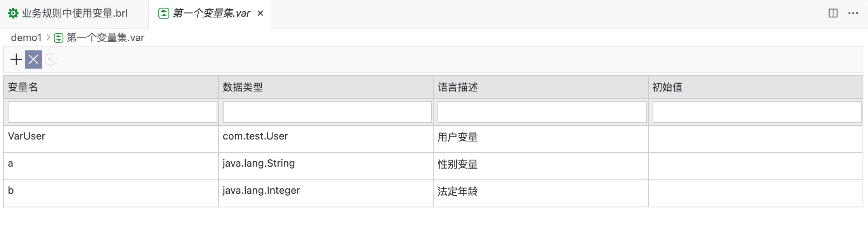Click the add variable plus icon
This screenshot has width=868, height=231.
pos(16,59)
